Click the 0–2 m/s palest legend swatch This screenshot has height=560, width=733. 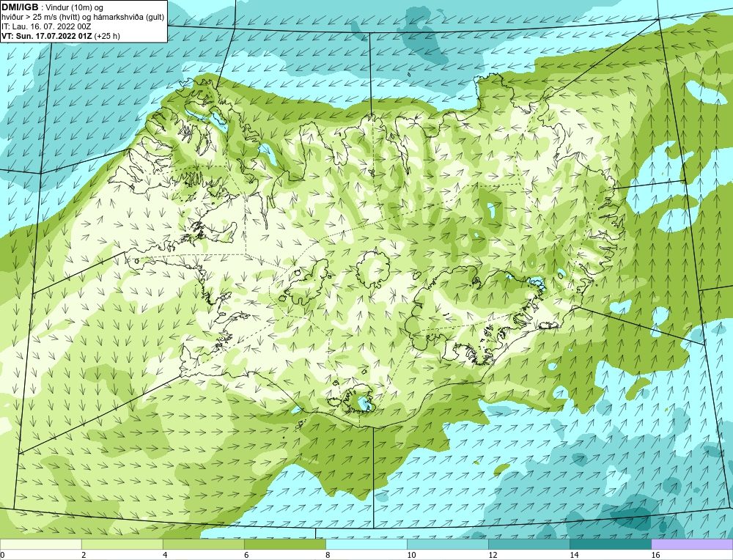click(40, 544)
